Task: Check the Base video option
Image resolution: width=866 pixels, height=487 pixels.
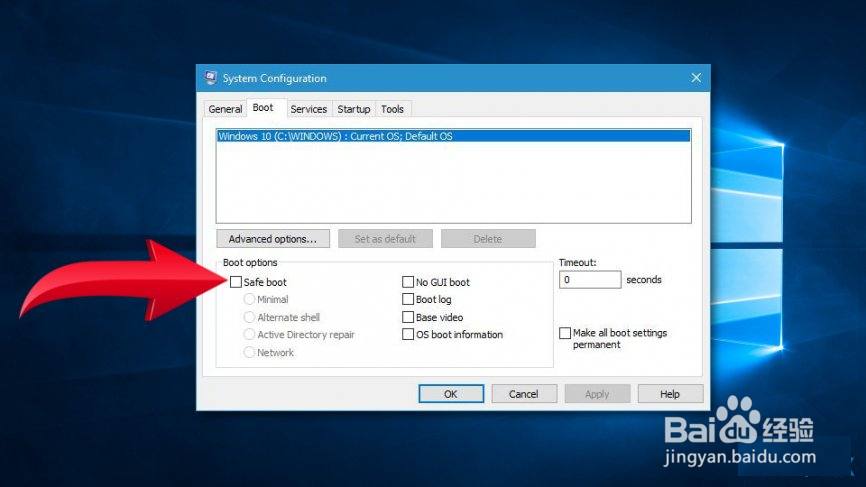Action: [x=408, y=317]
